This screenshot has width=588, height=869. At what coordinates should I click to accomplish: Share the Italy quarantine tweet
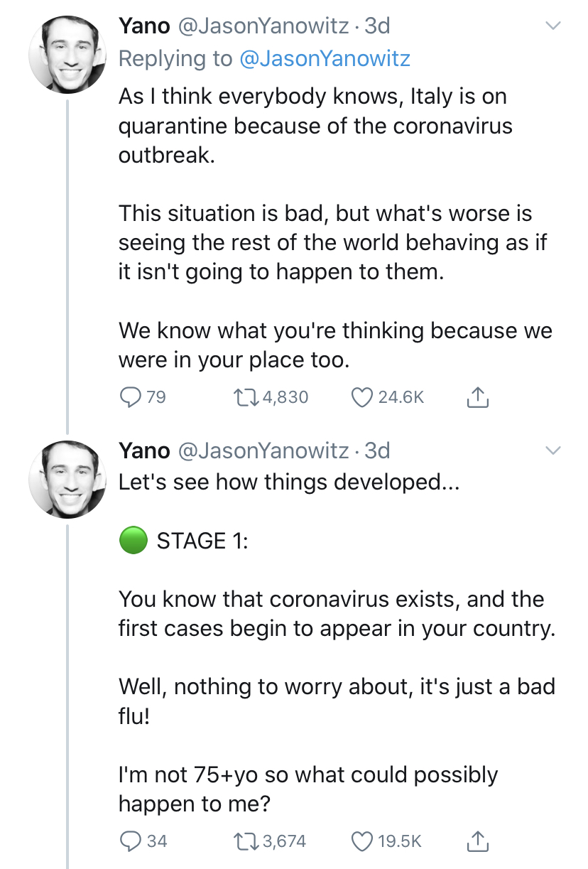478,397
